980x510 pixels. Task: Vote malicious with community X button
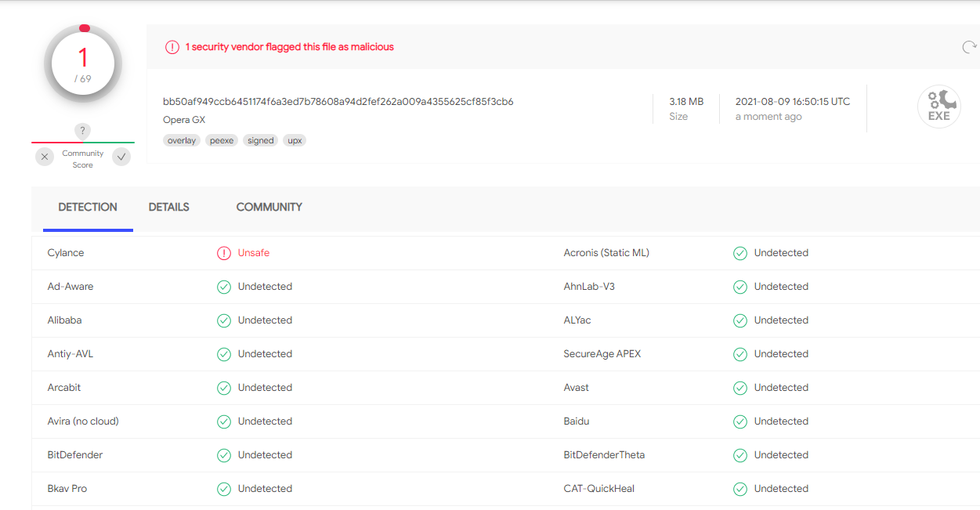[45, 157]
